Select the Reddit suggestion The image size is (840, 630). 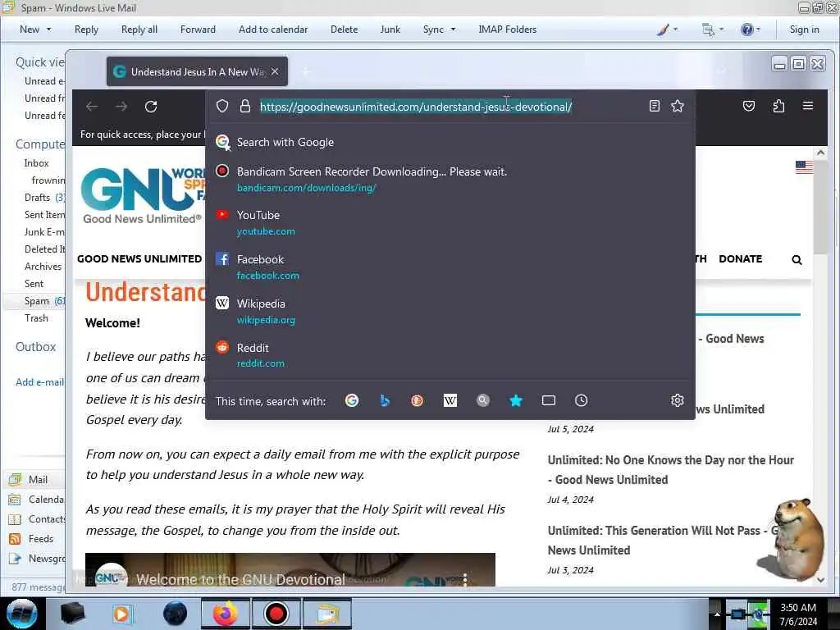tap(450, 356)
